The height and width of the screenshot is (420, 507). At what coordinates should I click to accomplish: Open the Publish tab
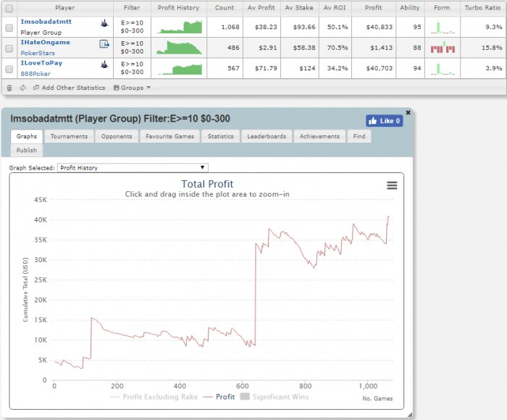click(27, 150)
